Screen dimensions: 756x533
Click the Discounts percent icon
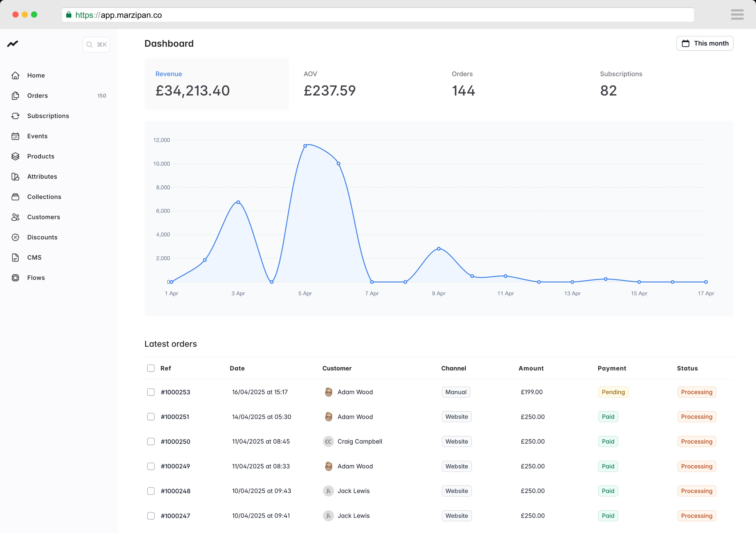[x=16, y=237]
